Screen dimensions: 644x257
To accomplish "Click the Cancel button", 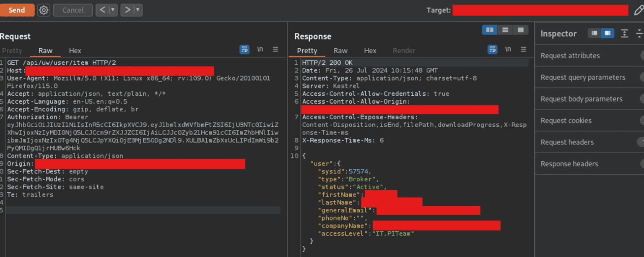I will pos(73,10).
